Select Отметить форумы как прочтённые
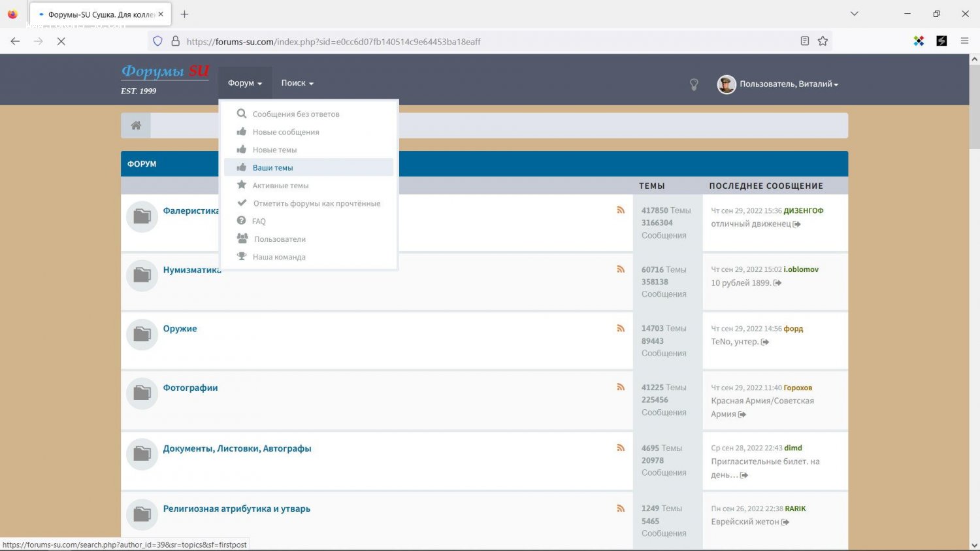The image size is (980, 551). pos(316,203)
